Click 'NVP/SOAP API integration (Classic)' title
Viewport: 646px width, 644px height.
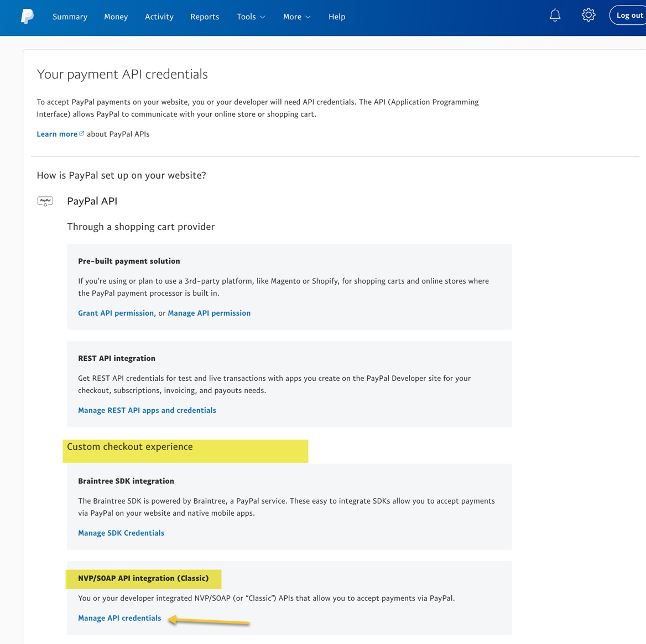pyautogui.click(x=143, y=578)
